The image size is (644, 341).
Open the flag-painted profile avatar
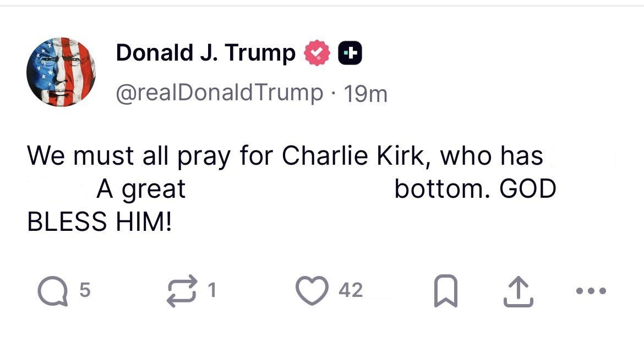61,72
